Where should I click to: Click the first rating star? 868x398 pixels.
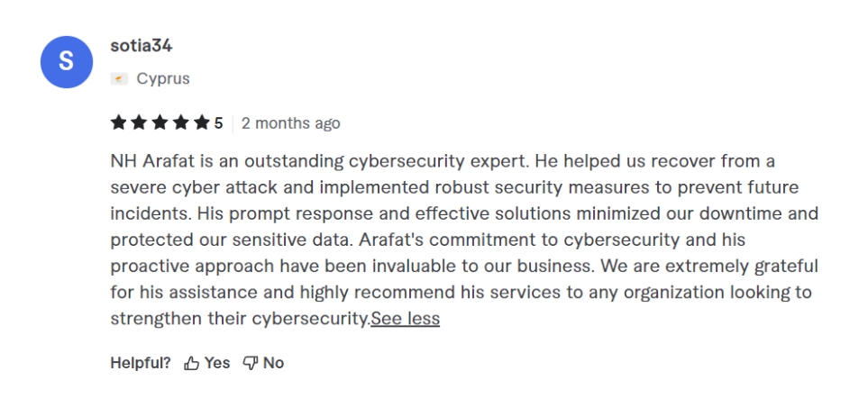[117, 122]
